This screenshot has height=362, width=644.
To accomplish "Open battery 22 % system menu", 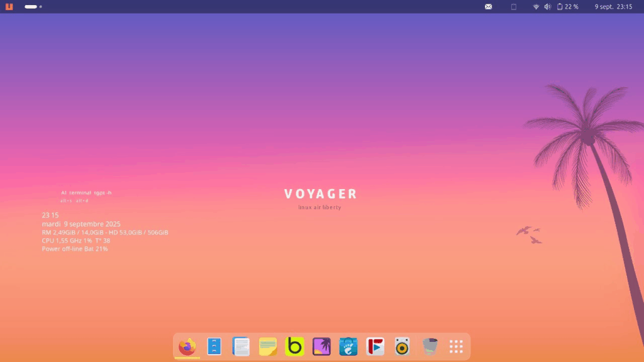I will (568, 6).
